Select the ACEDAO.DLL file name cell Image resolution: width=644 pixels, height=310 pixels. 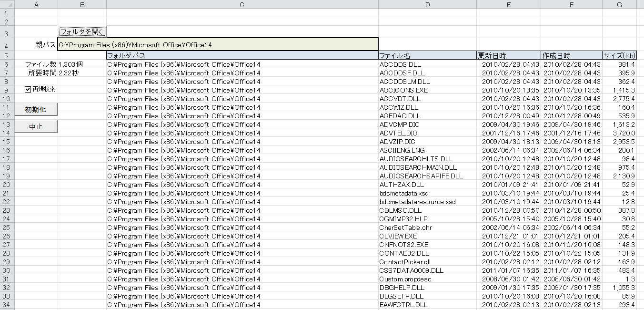(x=427, y=115)
